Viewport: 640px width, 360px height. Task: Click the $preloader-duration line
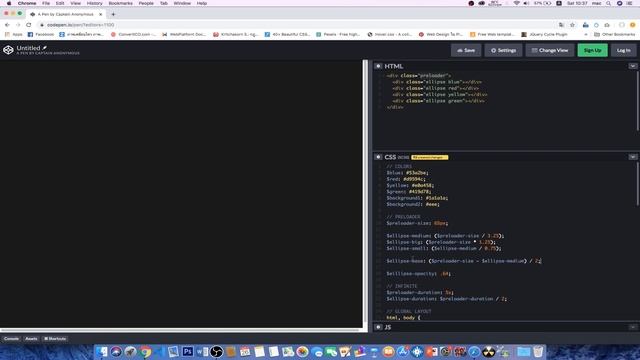[x=420, y=292]
